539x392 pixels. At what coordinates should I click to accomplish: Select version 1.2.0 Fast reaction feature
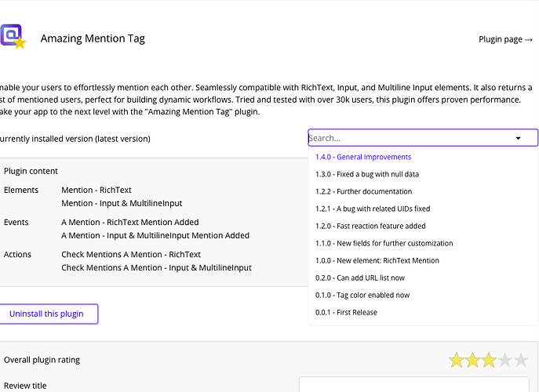point(372,226)
